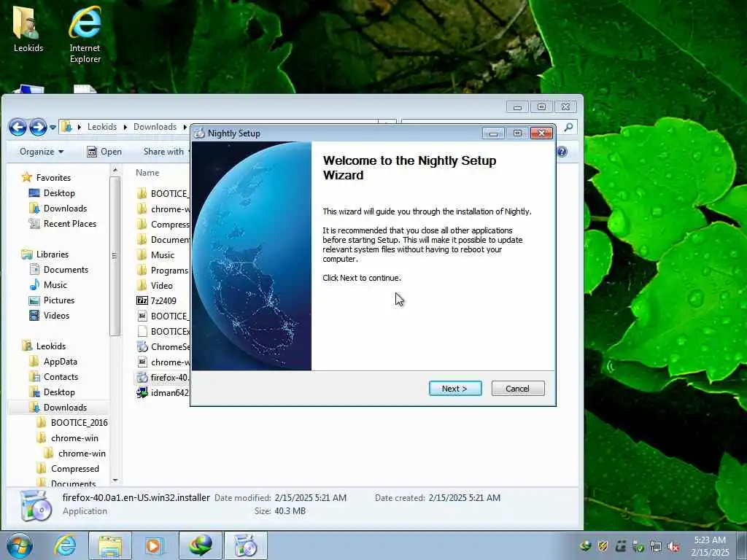Launch Internet Explorer from the taskbar
The image size is (747, 560).
click(x=65, y=545)
